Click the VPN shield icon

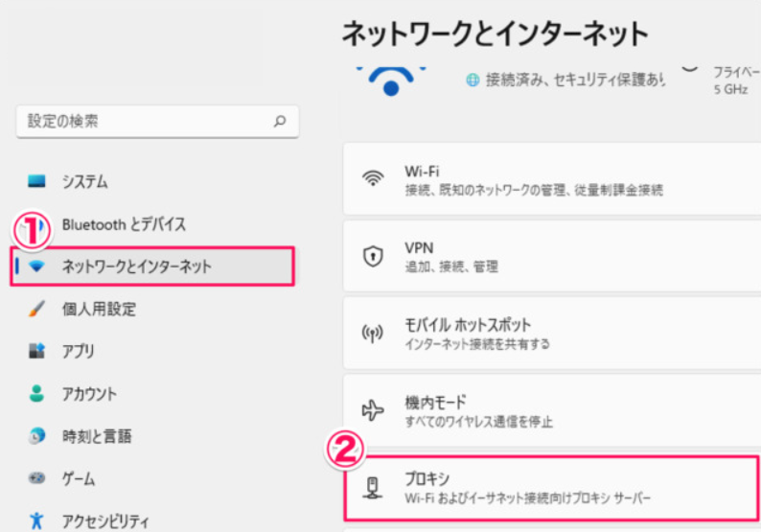(372, 257)
